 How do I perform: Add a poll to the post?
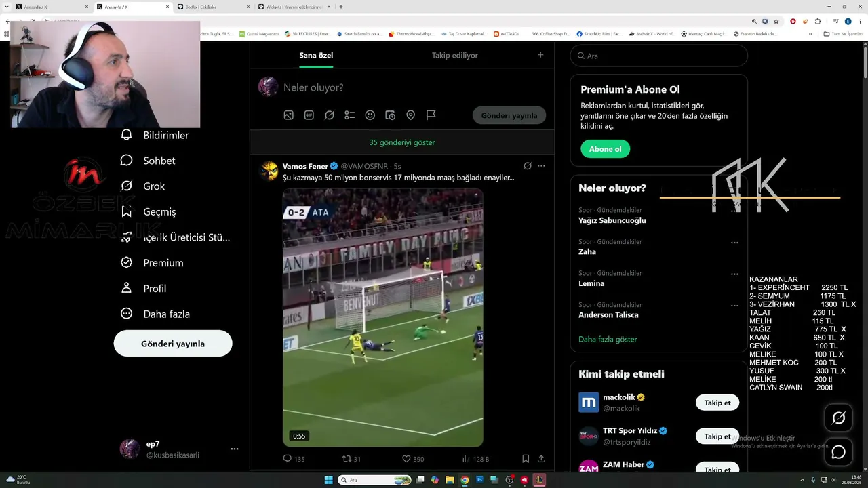(350, 115)
